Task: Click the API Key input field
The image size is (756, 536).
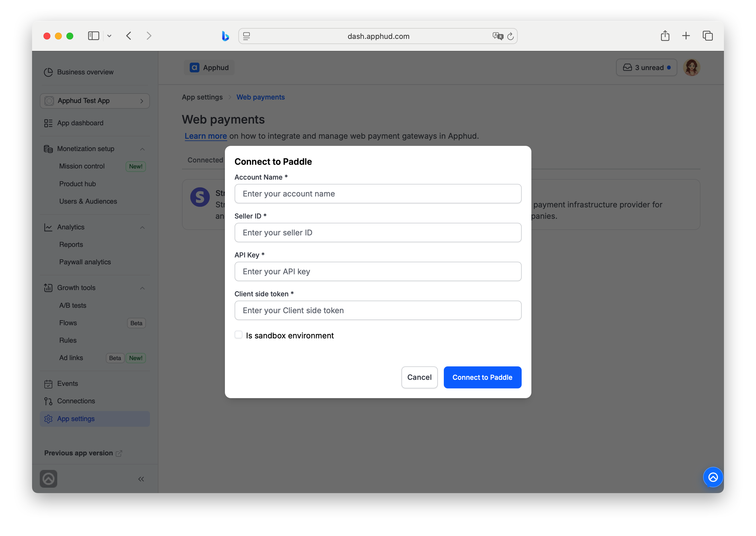Action: [x=378, y=271]
